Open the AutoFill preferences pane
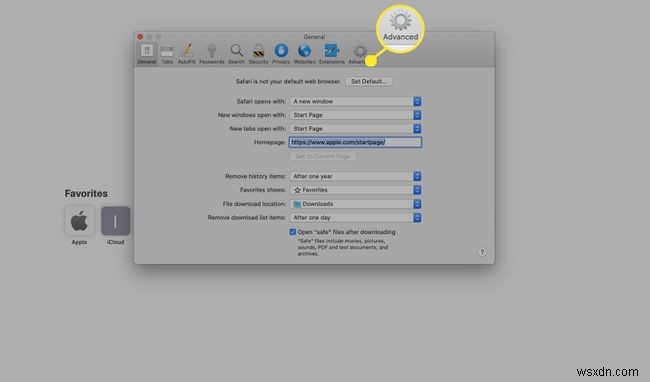 tap(187, 54)
